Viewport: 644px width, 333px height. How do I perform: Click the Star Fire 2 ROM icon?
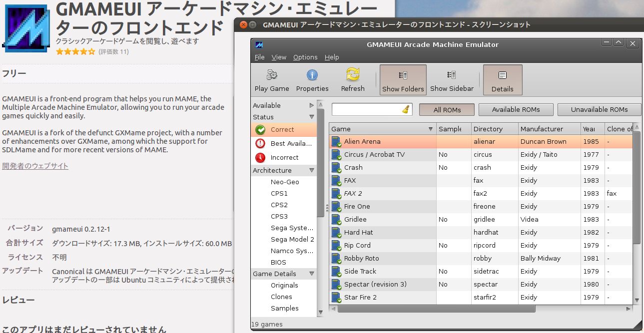336,298
